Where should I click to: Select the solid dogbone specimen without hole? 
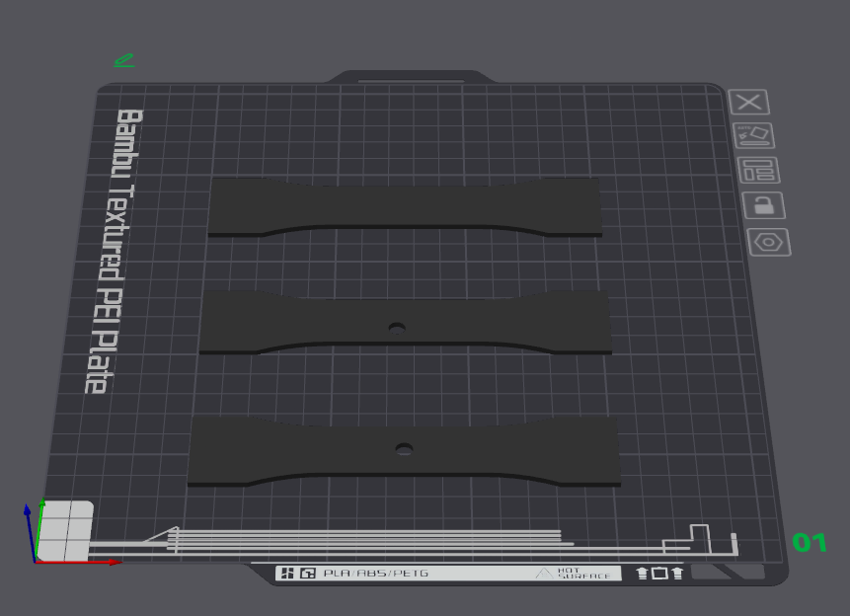405,207
